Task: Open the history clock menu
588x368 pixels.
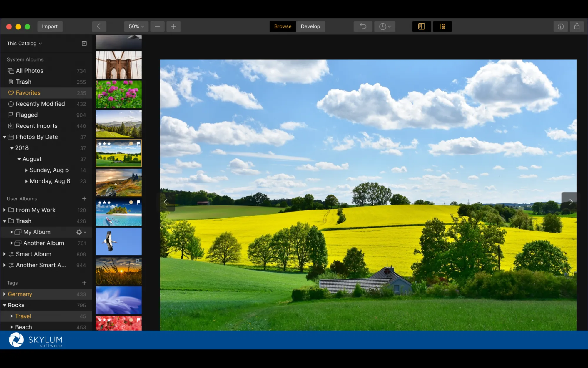Action: (x=385, y=26)
